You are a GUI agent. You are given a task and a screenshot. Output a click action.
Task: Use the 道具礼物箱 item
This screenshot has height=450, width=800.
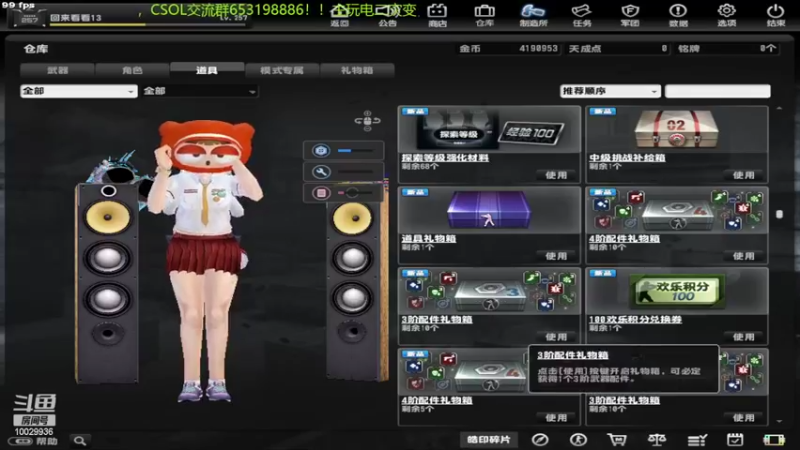[x=556, y=256]
